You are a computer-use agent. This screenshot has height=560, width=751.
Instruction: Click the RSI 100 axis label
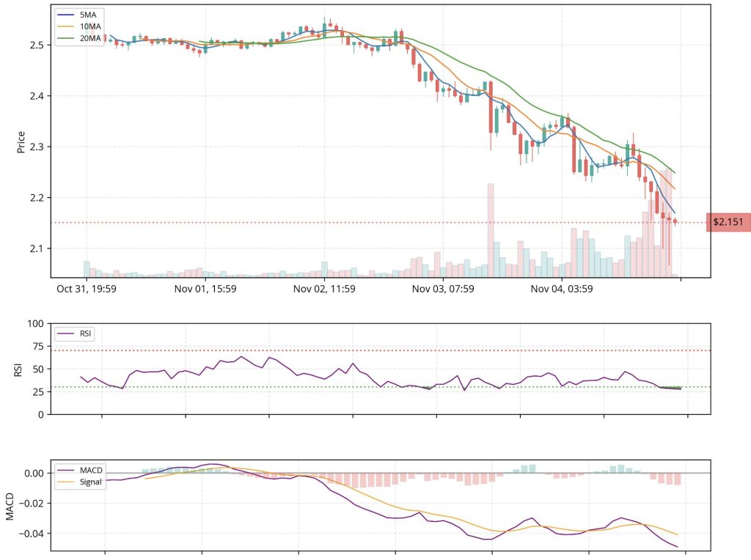[36, 323]
